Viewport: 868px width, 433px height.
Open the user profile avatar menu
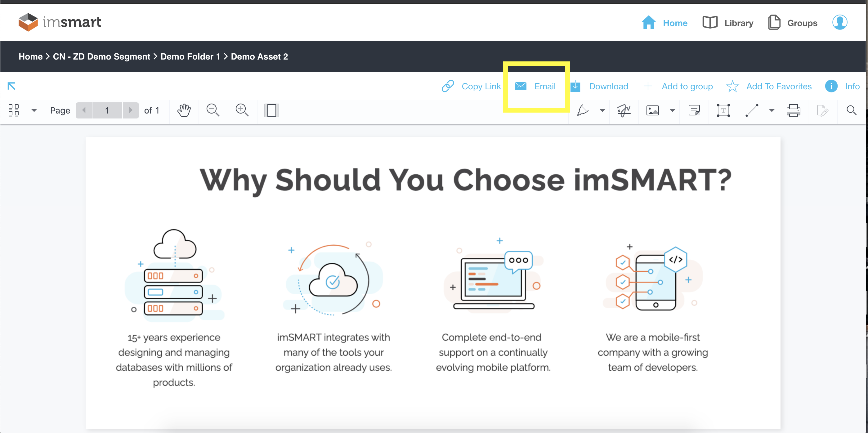[840, 22]
